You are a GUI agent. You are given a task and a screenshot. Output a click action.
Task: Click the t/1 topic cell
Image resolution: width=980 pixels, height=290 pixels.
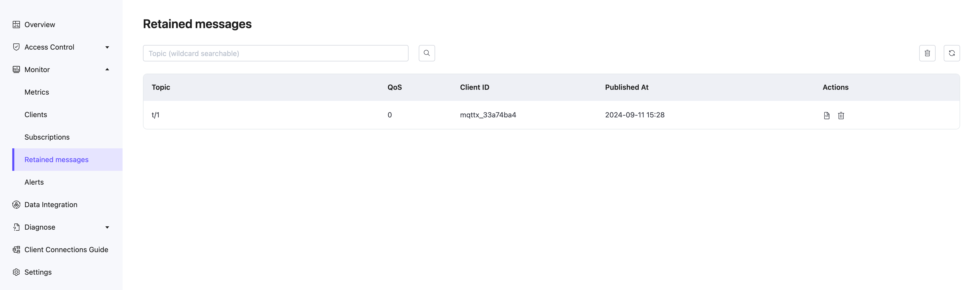[156, 115]
